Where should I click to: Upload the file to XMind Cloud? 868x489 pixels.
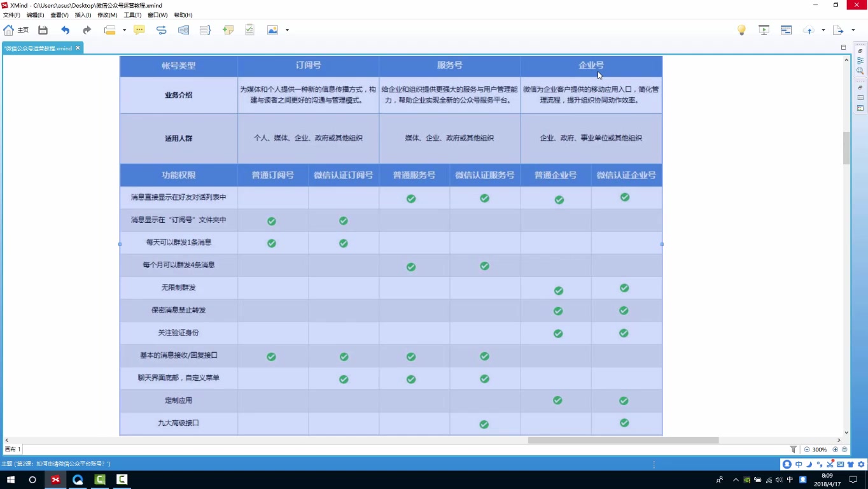point(809,30)
